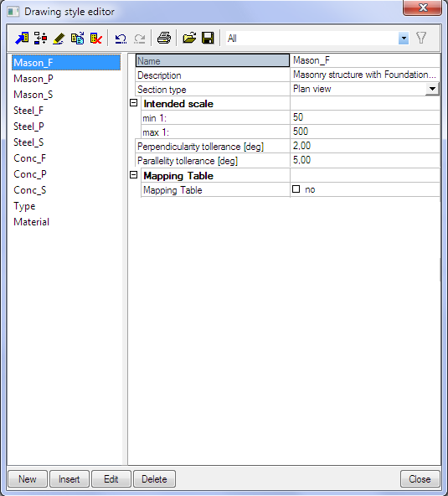This screenshot has height=496, width=448.
Task: Open the Section type Plan view dropdown
Action: click(x=432, y=89)
